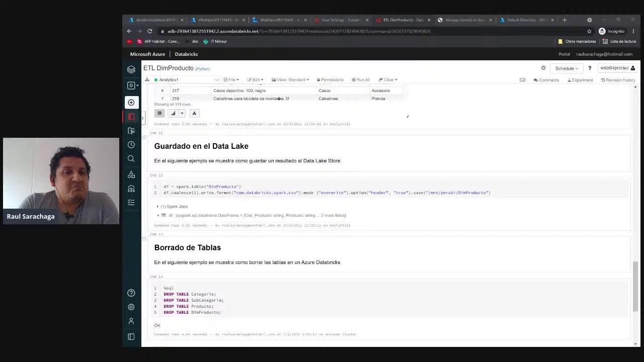Open the Edit menu
Viewport: 644px width, 362px height.
click(x=256, y=80)
